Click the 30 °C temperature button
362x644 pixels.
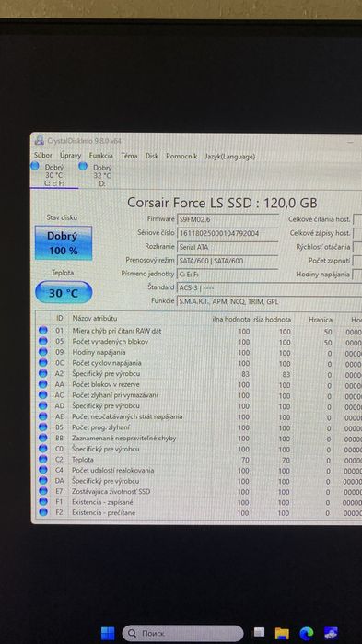click(64, 292)
